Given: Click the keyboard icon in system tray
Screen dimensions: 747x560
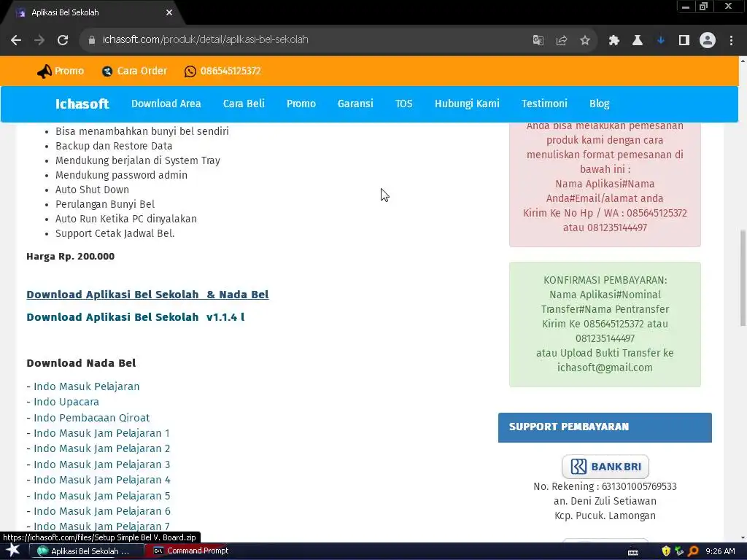Looking at the screenshot, I should tap(633, 551).
